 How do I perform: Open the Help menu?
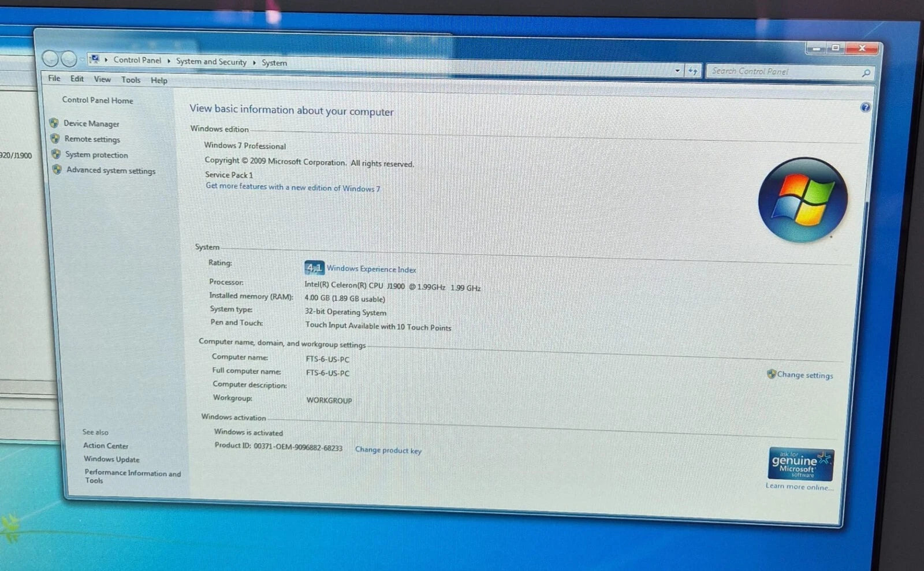(159, 80)
